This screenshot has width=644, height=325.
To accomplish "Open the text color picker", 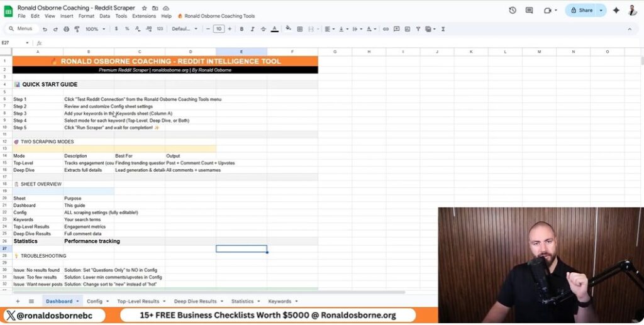I will point(274,29).
